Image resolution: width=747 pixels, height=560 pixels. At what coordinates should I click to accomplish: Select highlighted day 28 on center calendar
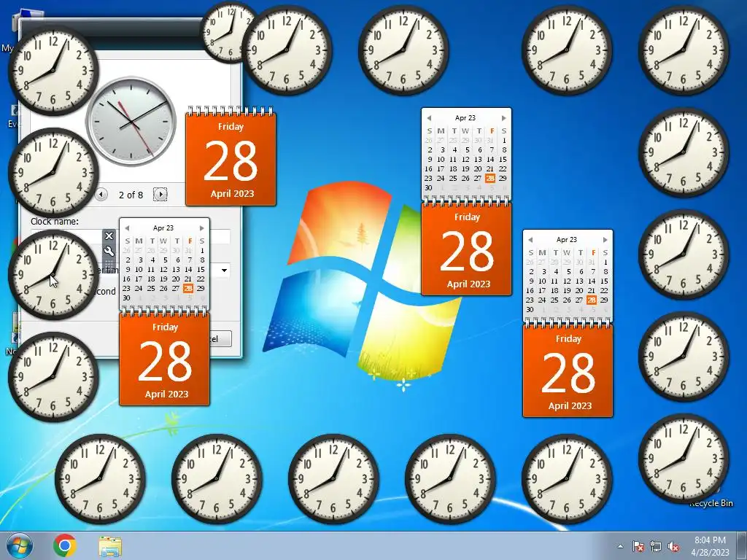490,178
